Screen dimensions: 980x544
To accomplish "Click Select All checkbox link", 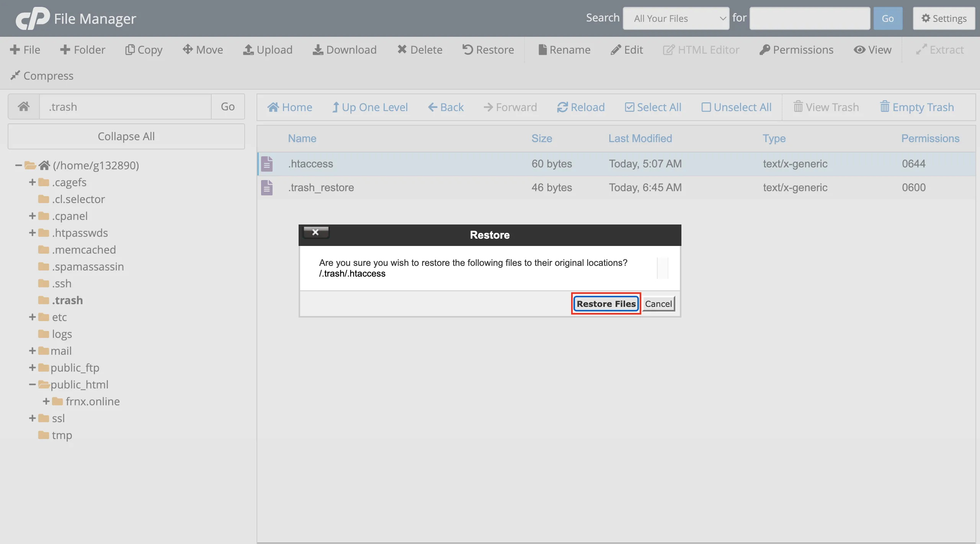I will click(x=653, y=107).
